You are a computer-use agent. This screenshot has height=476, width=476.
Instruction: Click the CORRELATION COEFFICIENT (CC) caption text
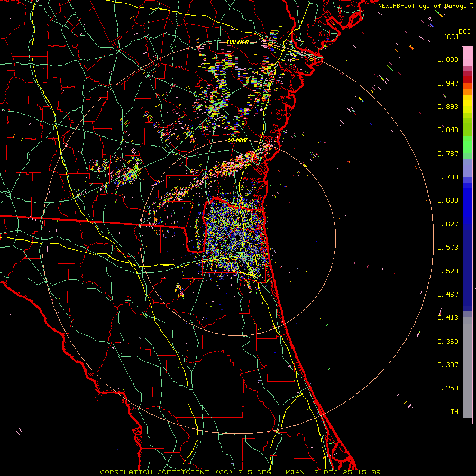click(x=167, y=472)
